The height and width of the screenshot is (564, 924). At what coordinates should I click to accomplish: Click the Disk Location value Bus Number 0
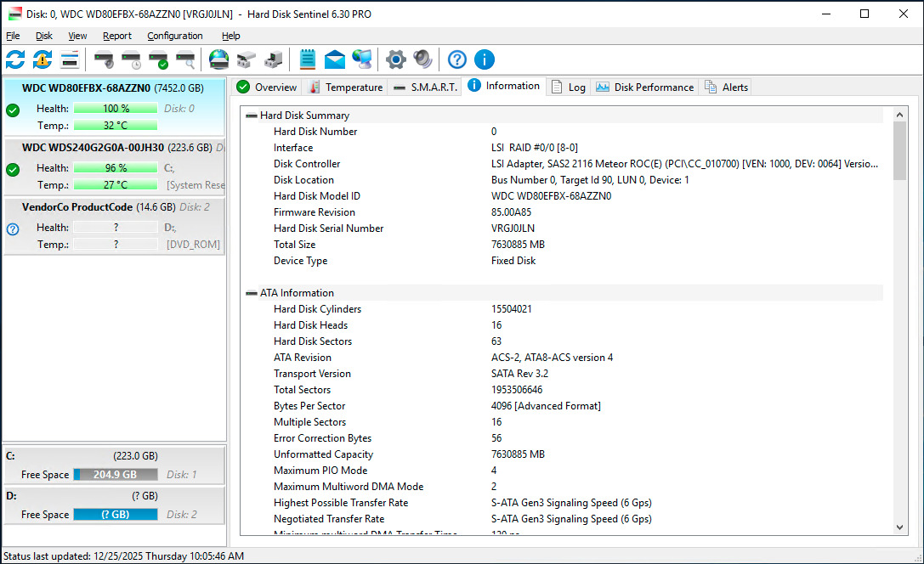pyautogui.click(x=590, y=180)
